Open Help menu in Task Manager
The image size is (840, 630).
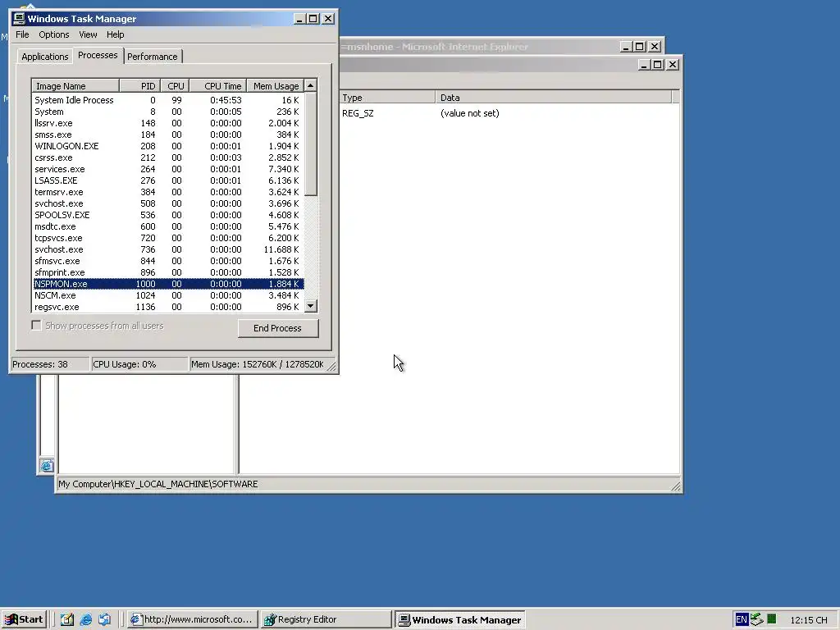[115, 34]
